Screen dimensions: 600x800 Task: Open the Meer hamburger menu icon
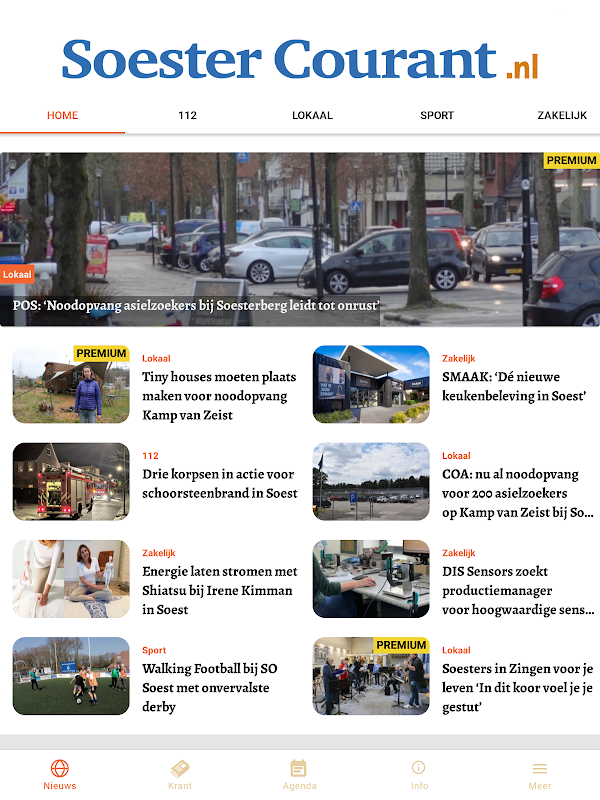click(x=539, y=768)
